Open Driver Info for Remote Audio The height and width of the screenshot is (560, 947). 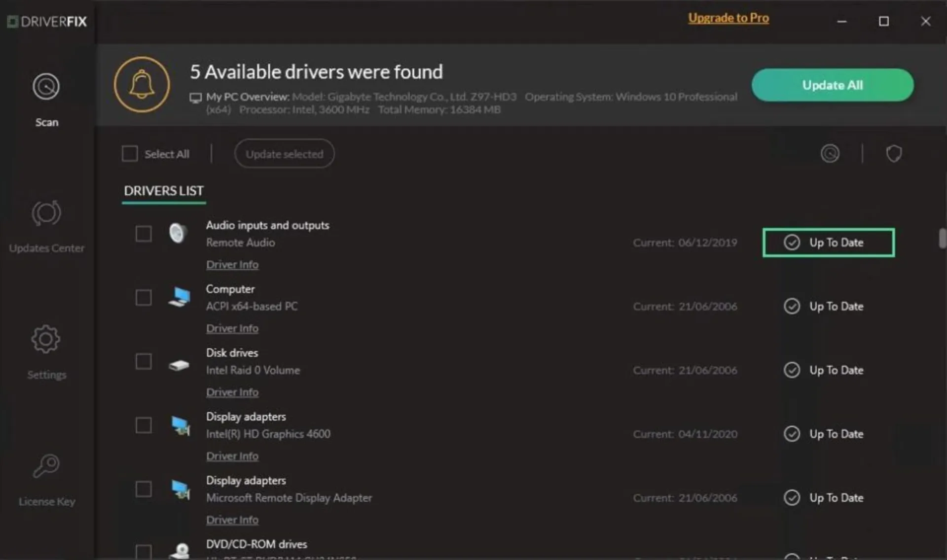tap(232, 265)
